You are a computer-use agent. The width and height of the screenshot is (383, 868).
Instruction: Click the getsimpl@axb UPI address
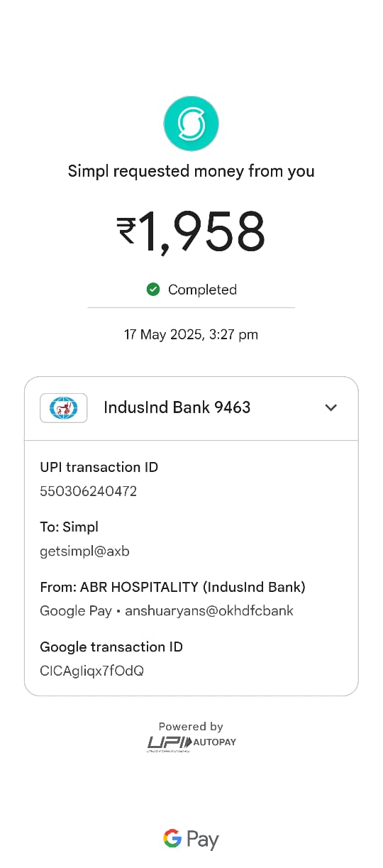tap(84, 551)
